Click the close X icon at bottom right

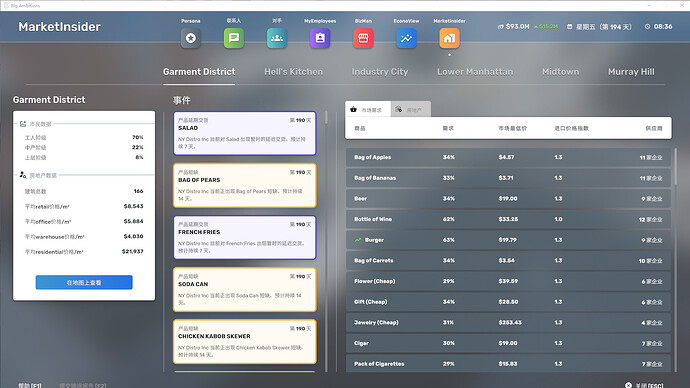[628, 385]
